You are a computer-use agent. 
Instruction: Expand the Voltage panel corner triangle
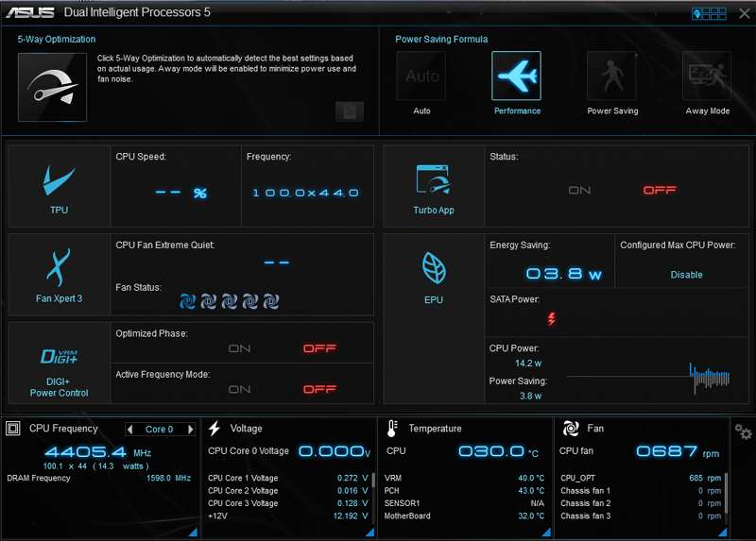tap(370, 533)
